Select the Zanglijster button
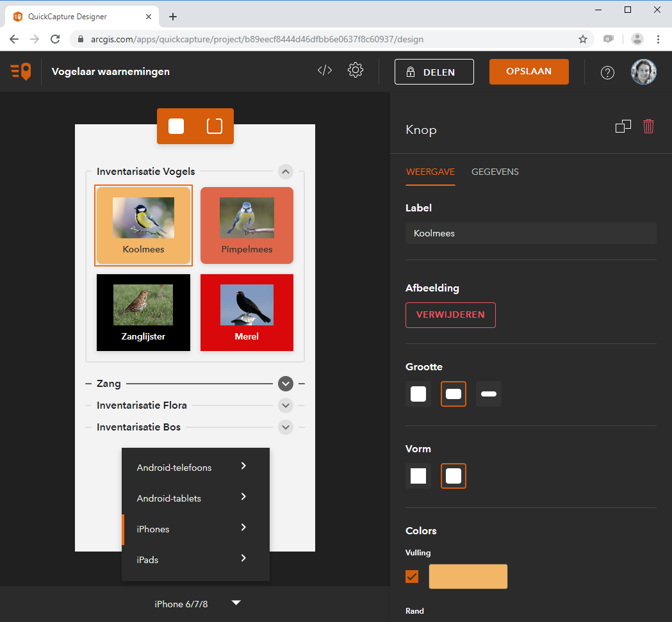This screenshot has width=672, height=622. 143,313
